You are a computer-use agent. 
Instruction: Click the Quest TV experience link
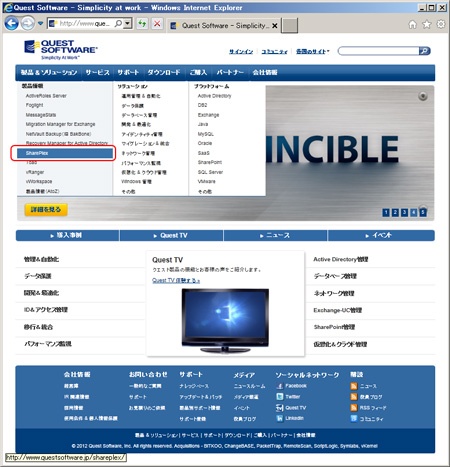[176, 280]
